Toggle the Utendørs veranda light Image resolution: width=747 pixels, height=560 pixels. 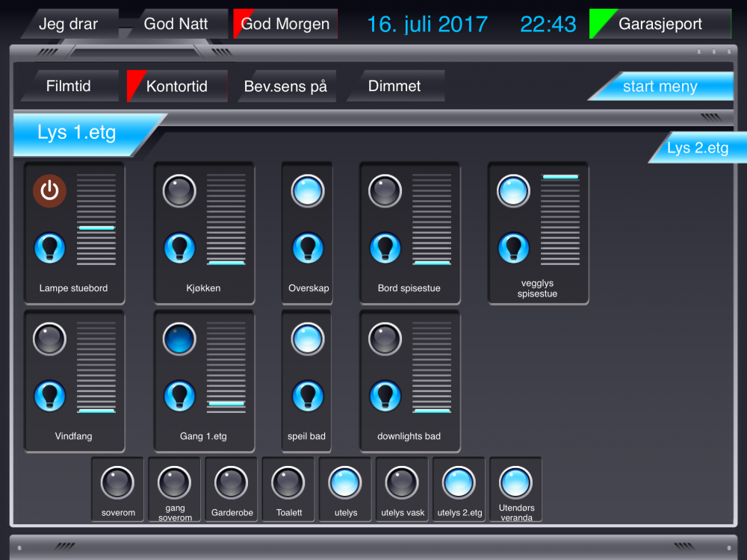pos(515,483)
